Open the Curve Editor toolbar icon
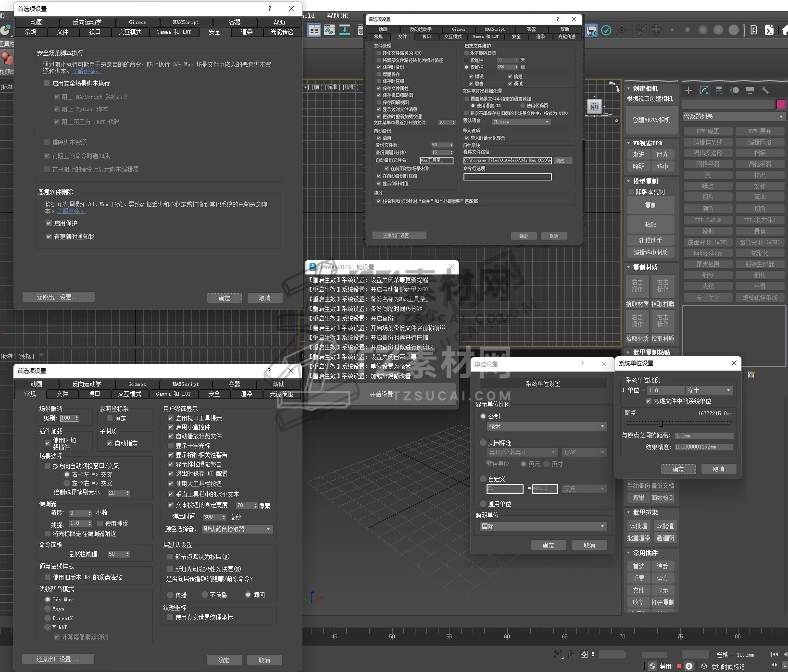The height and width of the screenshot is (672, 788). click(x=329, y=31)
